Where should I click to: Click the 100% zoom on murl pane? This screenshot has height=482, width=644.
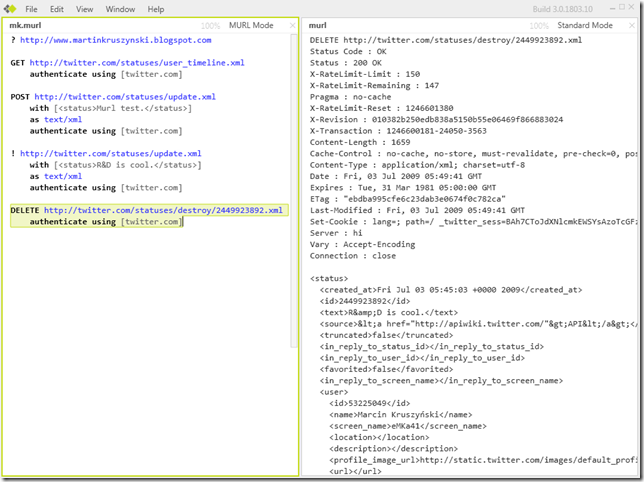539,26
